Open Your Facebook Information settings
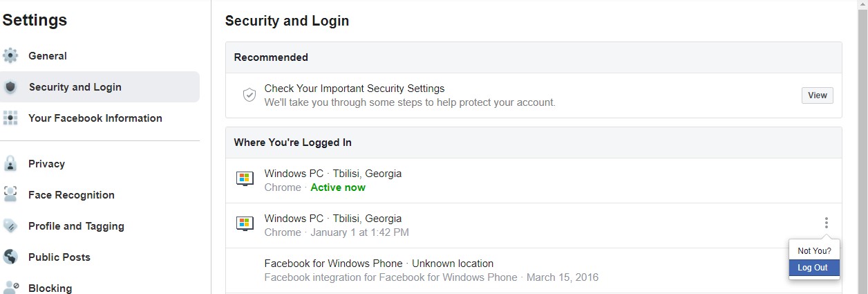Image resolution: width=868 pixels, height=294 pixels. [x=95, y=118]
